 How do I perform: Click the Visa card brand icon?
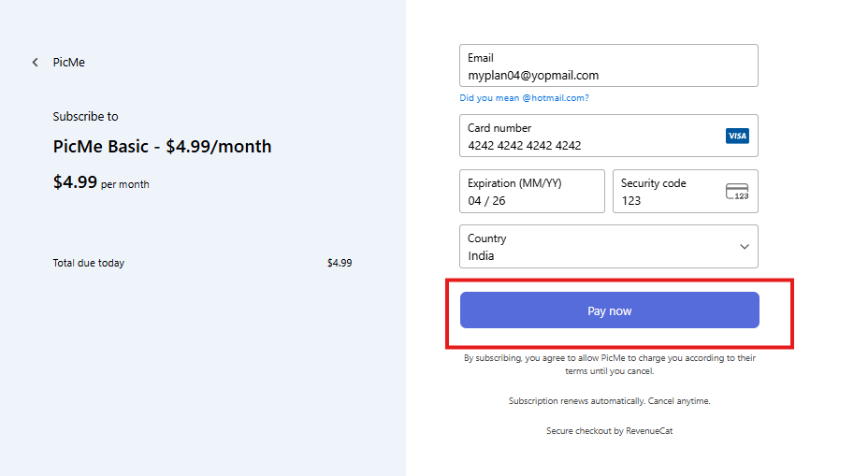coord(737,137)
